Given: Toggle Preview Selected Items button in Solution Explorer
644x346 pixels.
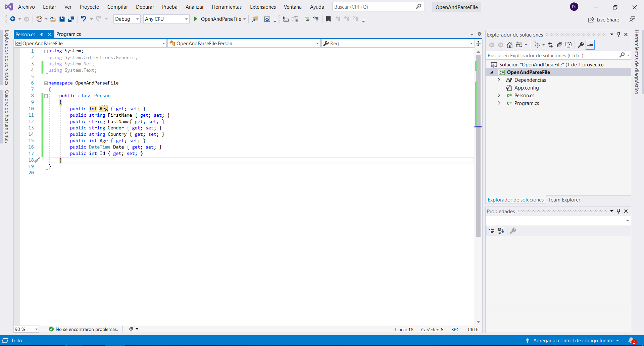Looking at the screenshot, I should click(x=590, y=45).
